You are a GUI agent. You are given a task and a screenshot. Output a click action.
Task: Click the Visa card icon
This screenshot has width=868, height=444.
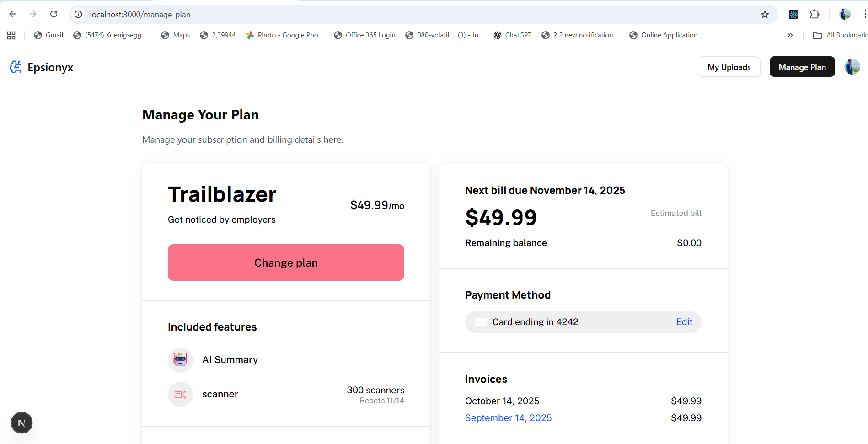481,322
